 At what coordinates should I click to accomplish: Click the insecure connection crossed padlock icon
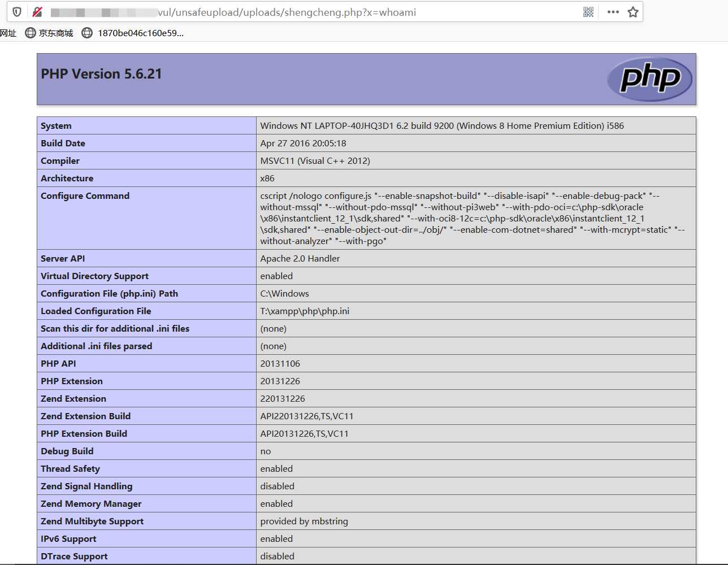pos(37,12)
